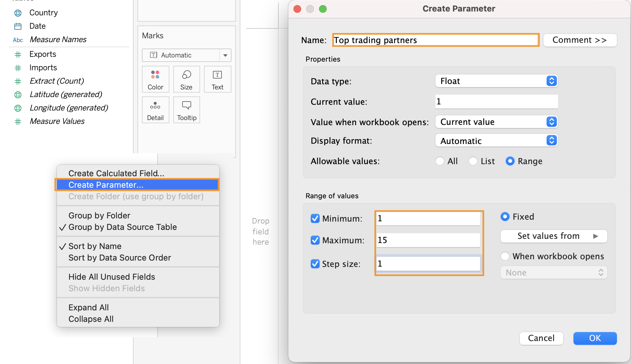
Task: Select the When workbook opens radio button
Action: pos(505,256)
